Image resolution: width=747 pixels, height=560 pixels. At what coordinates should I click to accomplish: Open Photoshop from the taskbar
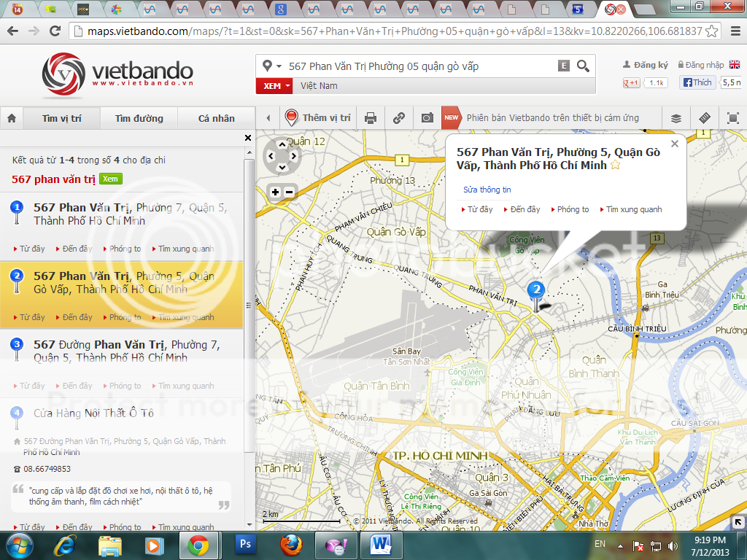(x=246, y=544)
